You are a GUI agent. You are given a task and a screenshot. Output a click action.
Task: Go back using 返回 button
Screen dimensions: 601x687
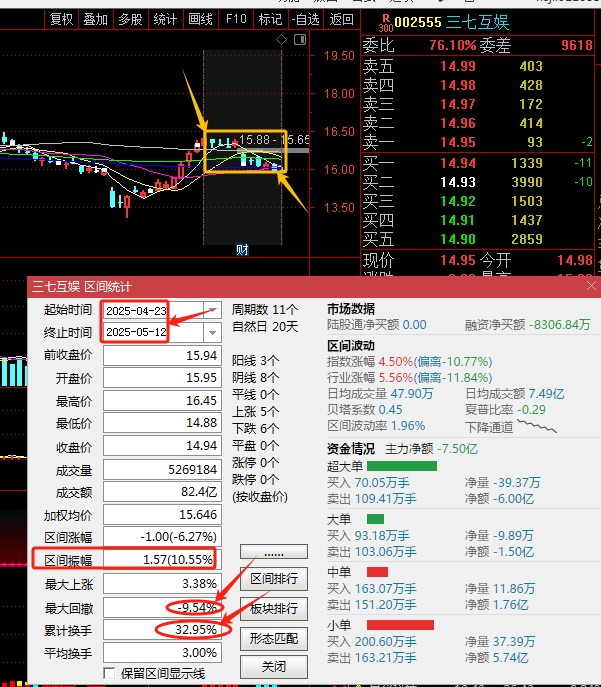(341, 19)
